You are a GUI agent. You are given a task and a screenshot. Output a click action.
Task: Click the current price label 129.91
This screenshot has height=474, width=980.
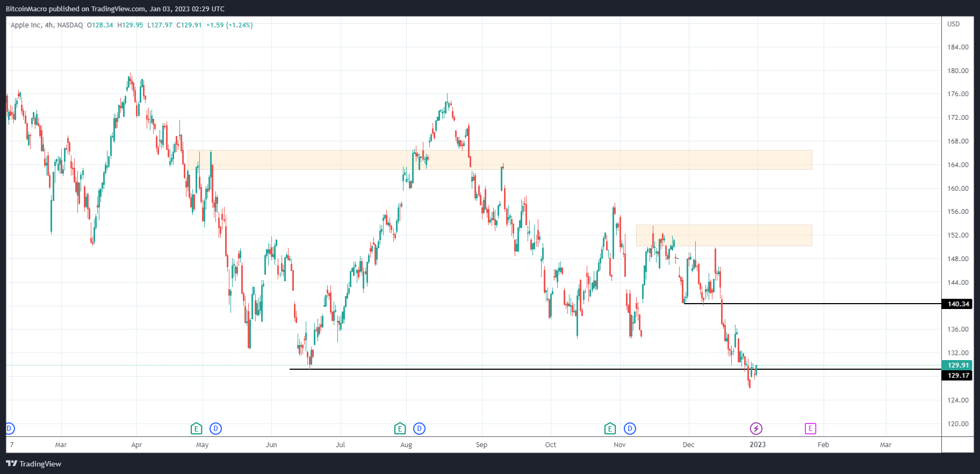pyautogui.click(x=957, y=365)
